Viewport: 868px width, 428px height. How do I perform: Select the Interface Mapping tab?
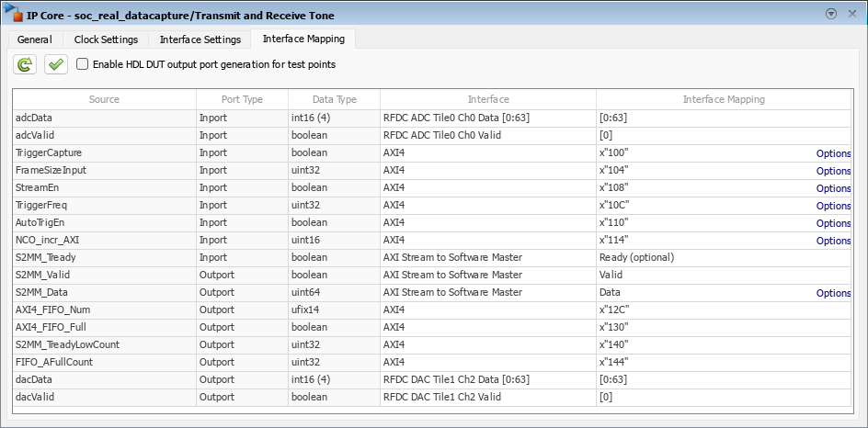pos(303,39)
